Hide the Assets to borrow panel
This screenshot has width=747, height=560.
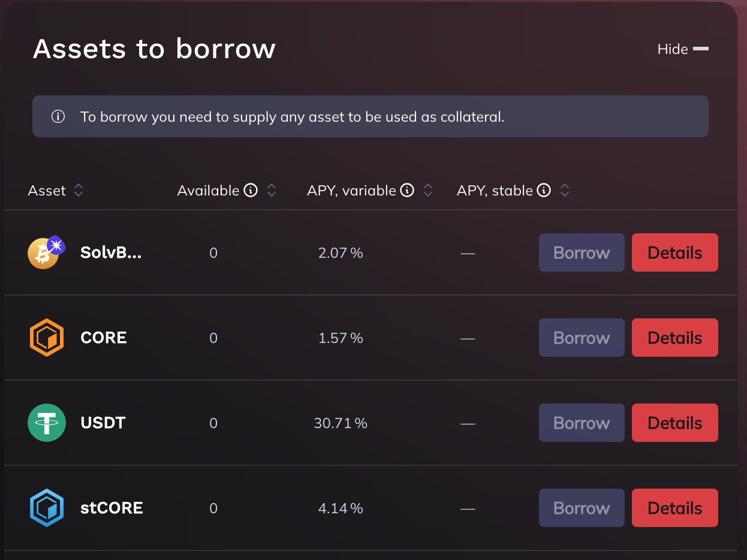click(683, 49)
